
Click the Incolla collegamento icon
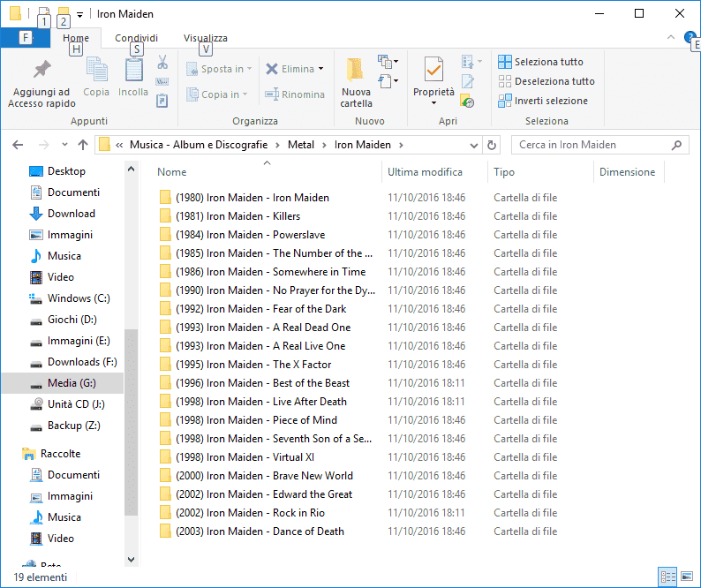coord(162,101)
